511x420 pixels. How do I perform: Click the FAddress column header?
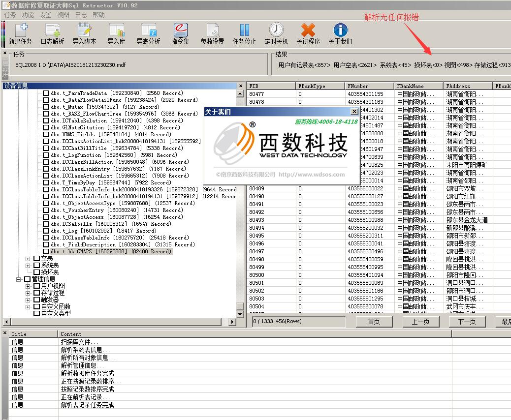pos(468,86)
